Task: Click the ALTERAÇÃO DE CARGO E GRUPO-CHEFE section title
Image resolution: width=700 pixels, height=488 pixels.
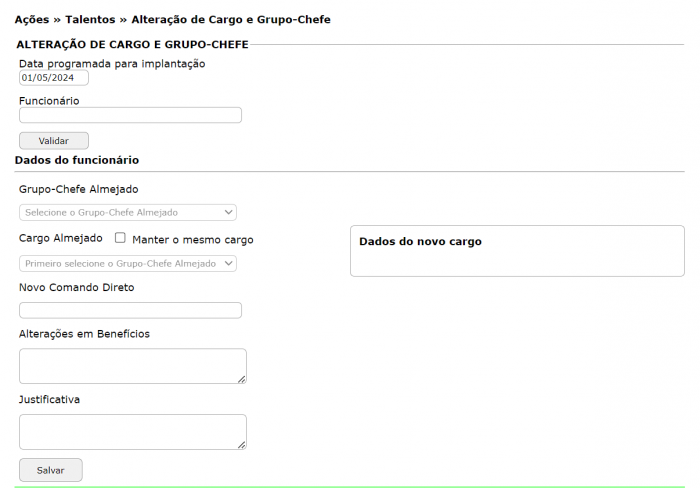Action: click(x=133, y=44)
